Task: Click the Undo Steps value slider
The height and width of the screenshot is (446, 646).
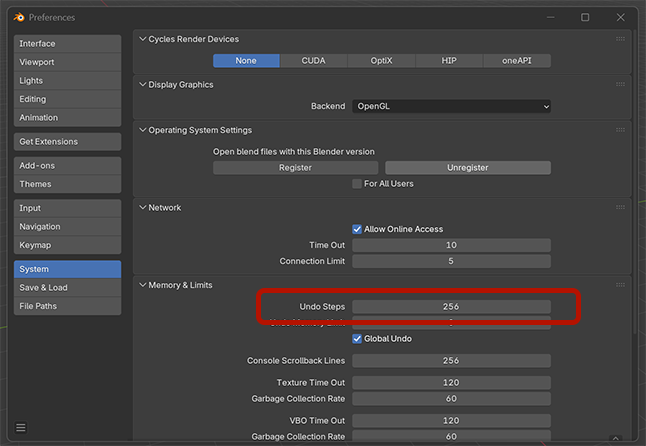Action: click(x=450, y=306)
